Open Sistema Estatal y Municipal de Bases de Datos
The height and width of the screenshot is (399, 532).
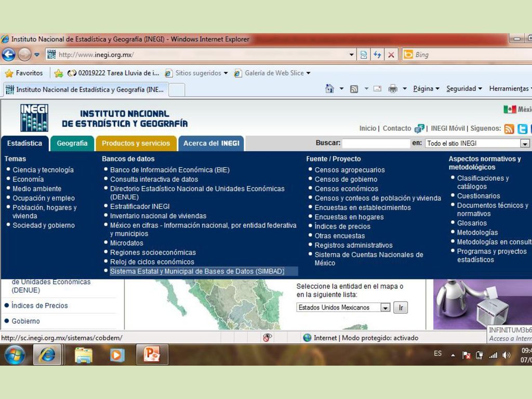tap(197, 271)
